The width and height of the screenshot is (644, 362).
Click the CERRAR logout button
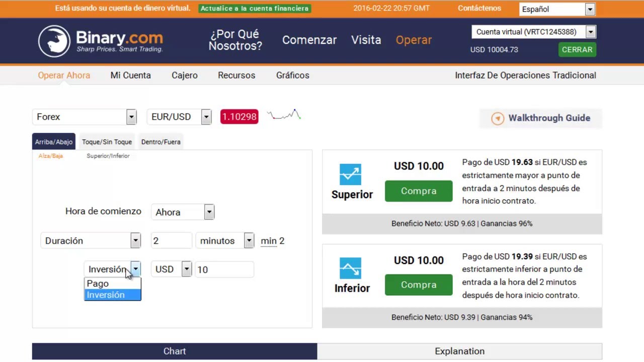click(577, 49)
